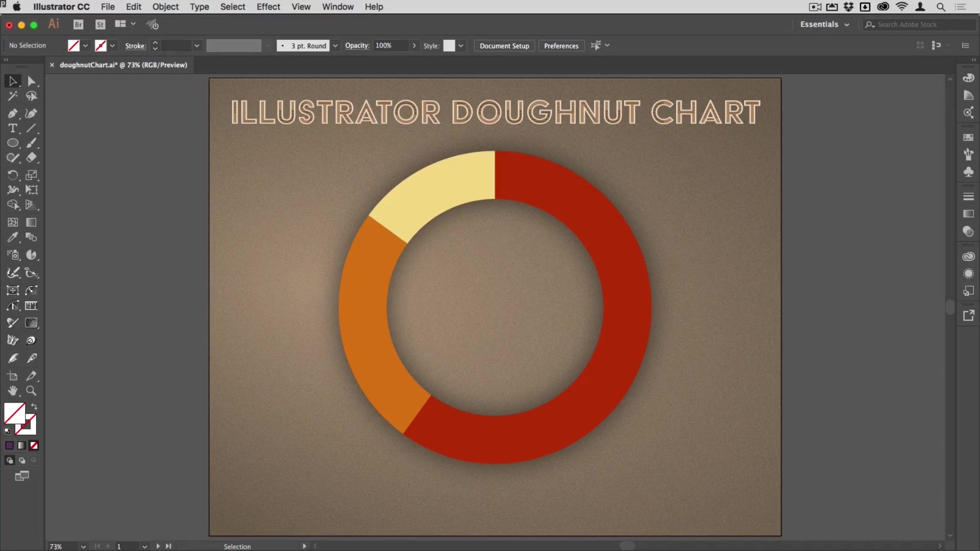Image resolution: width=980 pixels, height=551 pixels.
Task: Select the Pie Graph tool
Action: pos(32,255)
